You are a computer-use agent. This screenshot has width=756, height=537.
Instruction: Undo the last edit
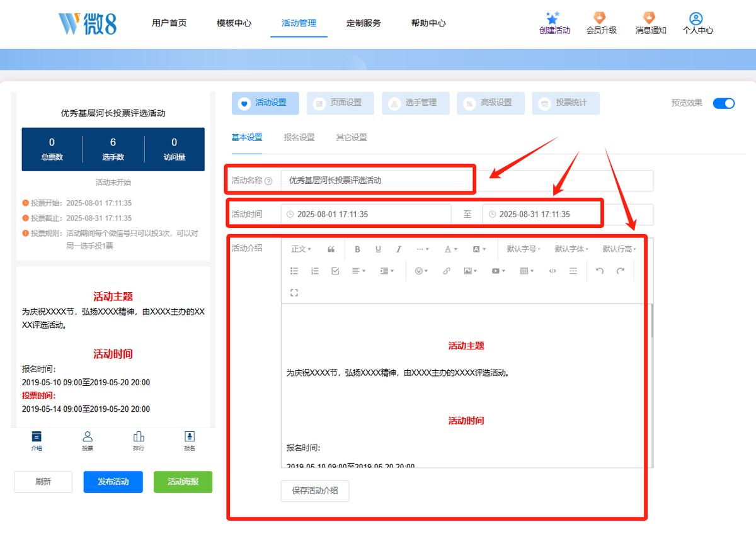600,271
